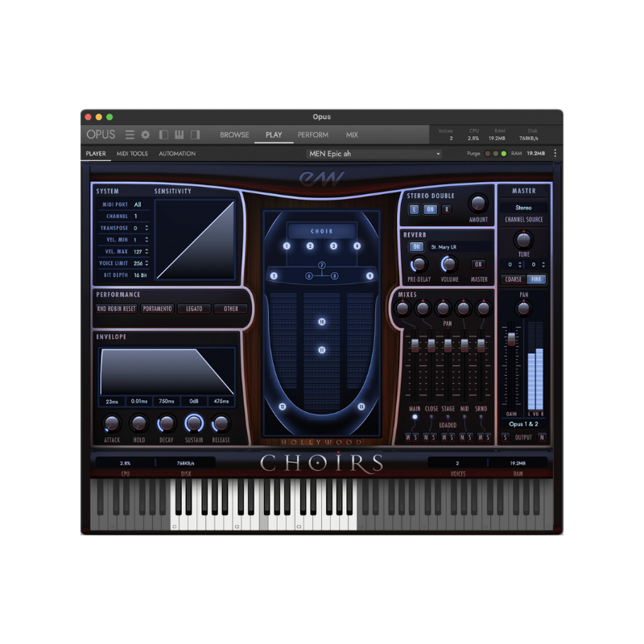
Task: Select choir position marker 1
Action: coord(287,246)
